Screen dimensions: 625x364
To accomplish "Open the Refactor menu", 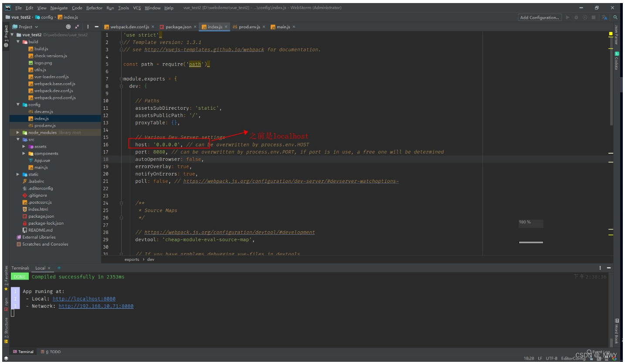I will click(x=94, y=8).
